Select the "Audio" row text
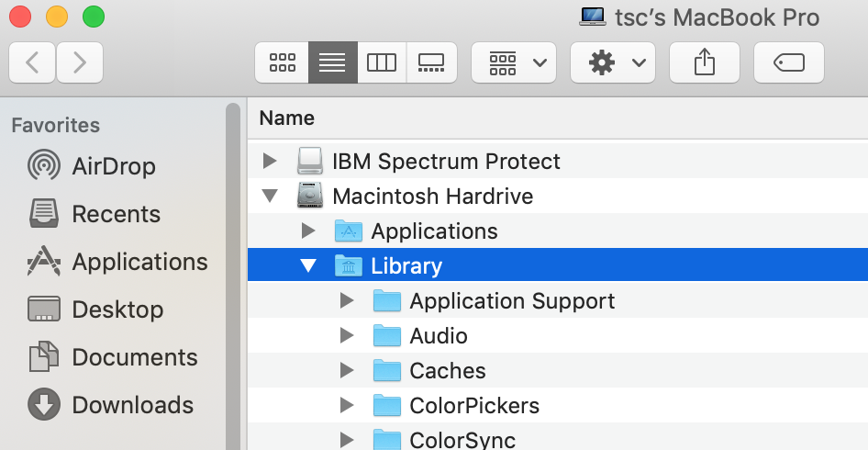This screenshot has width=868, height=450. (439, 336)
